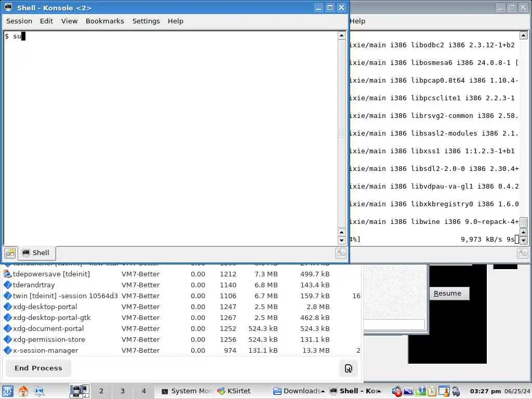Click scroll-up arrow at top of Konsole <2> scrollbar

(341, 36)
